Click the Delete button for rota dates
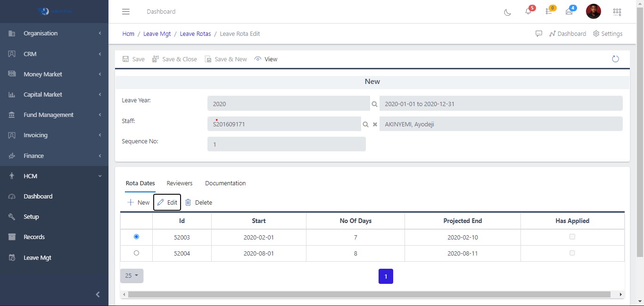This screenshot has width=644, height=306. [198, 202]
